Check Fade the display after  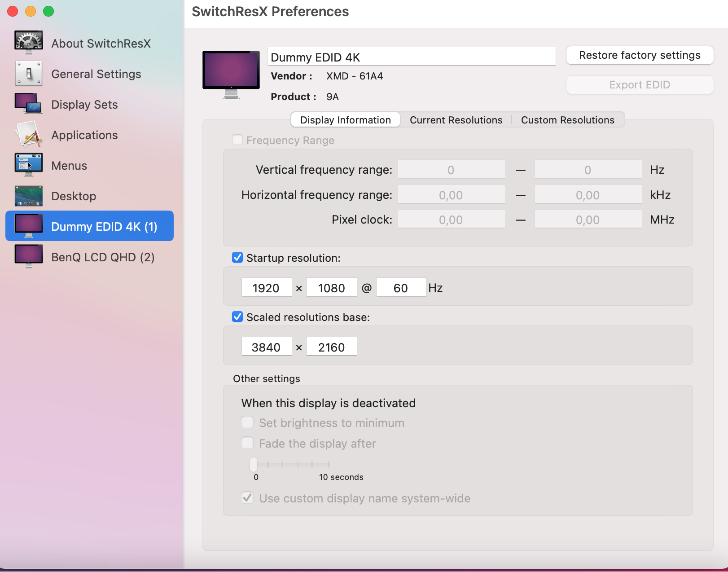point(247,443)
